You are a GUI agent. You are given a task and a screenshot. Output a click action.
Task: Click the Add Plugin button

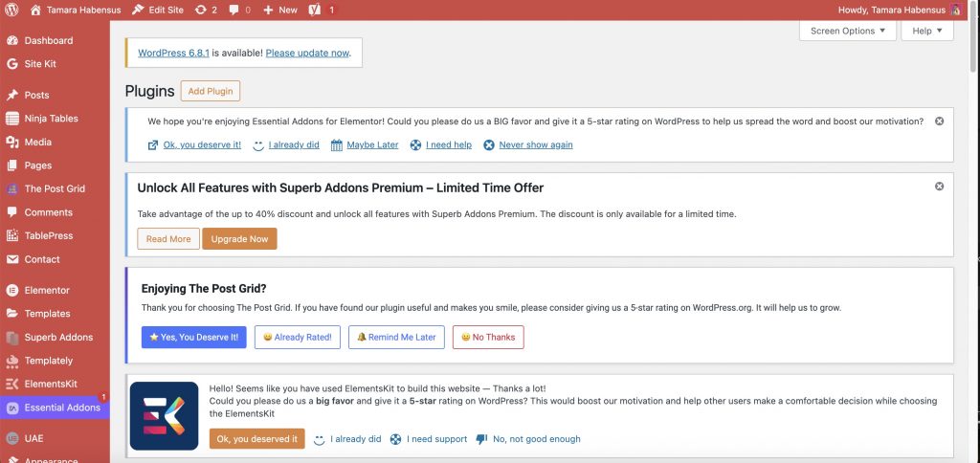click(x=210, y=91)
